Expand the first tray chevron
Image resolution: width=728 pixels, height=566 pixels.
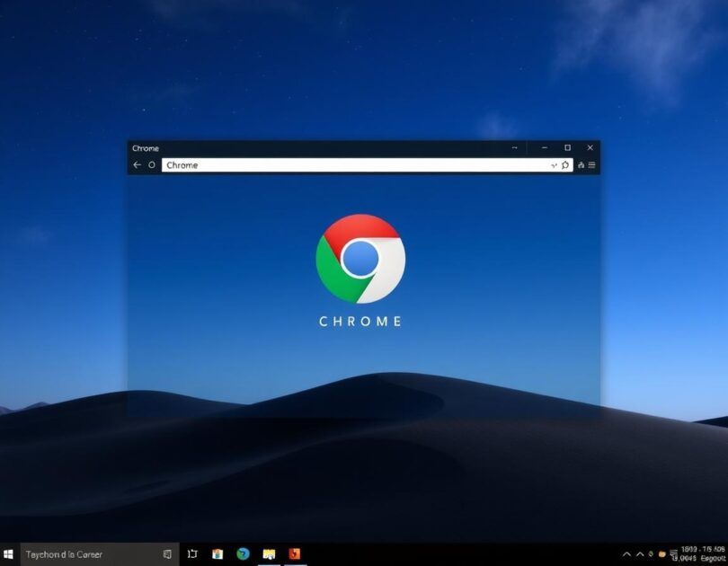(x=626, y=554)
